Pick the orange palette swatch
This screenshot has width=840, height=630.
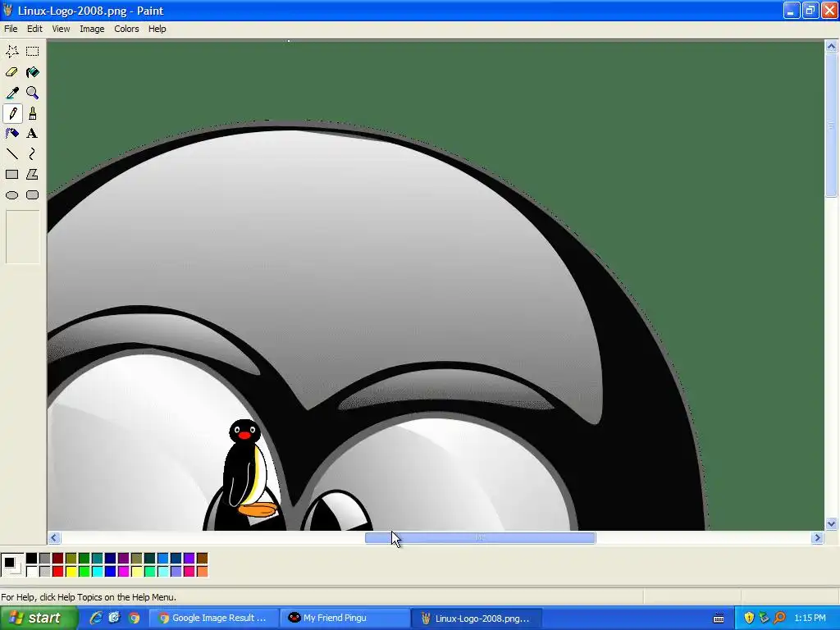click(202, 572)
